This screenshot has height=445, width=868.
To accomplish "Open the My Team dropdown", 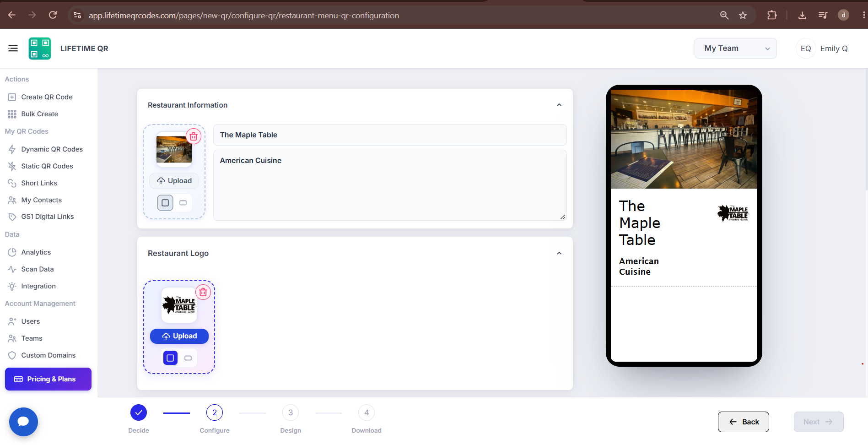I will (x=735, y=49).
